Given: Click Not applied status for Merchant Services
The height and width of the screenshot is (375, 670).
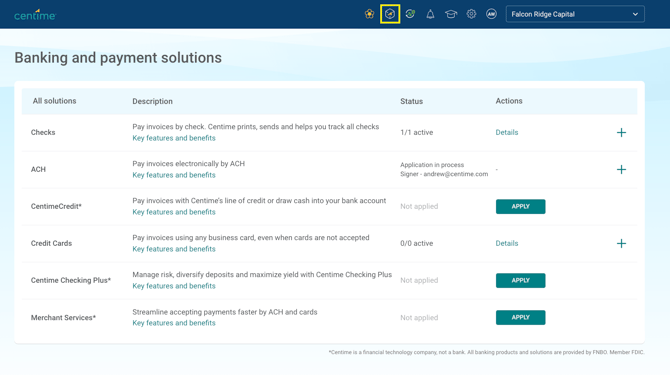Looking at the screenshot, I should (419, 318).
